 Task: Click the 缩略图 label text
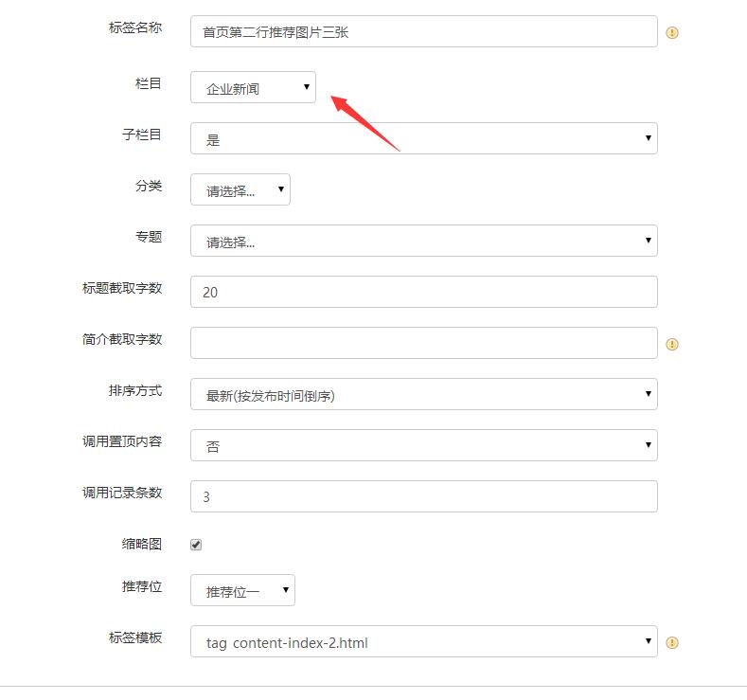click(x=141, y=544)
